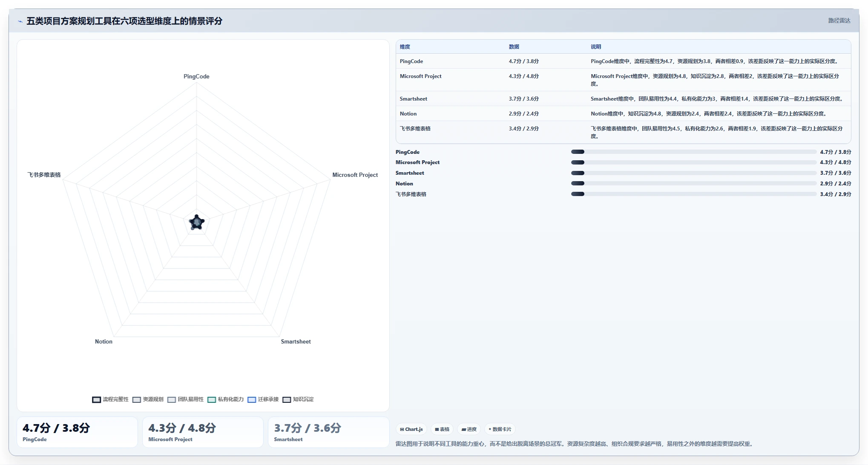Click the Notion description cell text
This screenshot has width=868, height=465.
click(709, 114)
